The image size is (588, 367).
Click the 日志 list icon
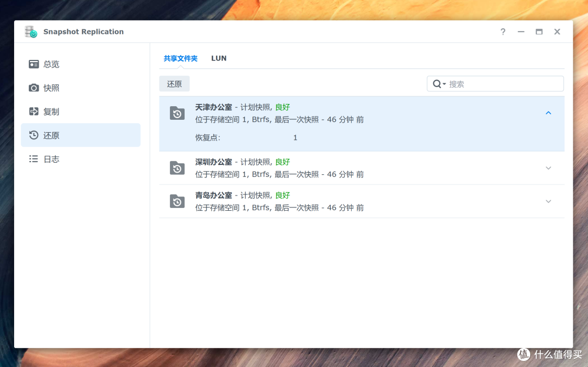point(34,159)
